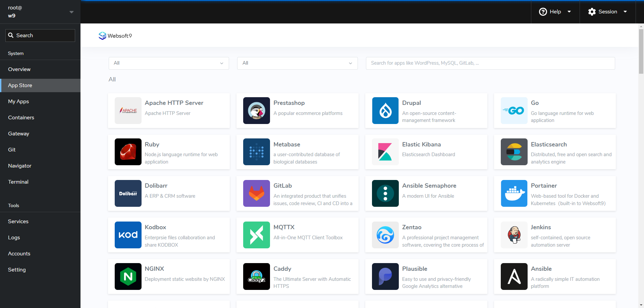The height and width of the screenshot is (308, 644).
Task: Click 'A popular ecommerce platforms' description
Action: point(308,113)
